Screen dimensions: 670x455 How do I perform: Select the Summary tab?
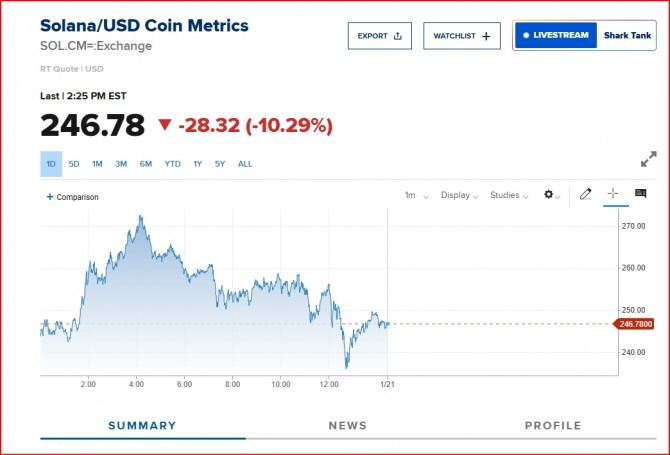coord(142,425)
